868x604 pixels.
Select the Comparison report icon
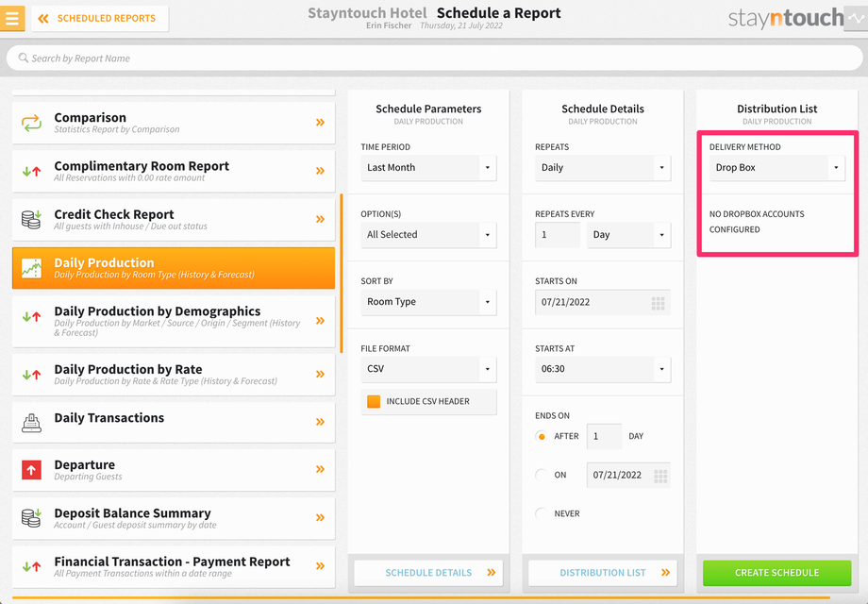coord(31,123)
